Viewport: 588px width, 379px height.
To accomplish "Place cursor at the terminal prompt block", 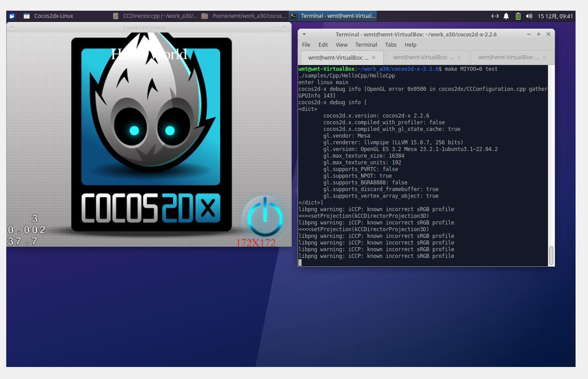I will [300, 263].
